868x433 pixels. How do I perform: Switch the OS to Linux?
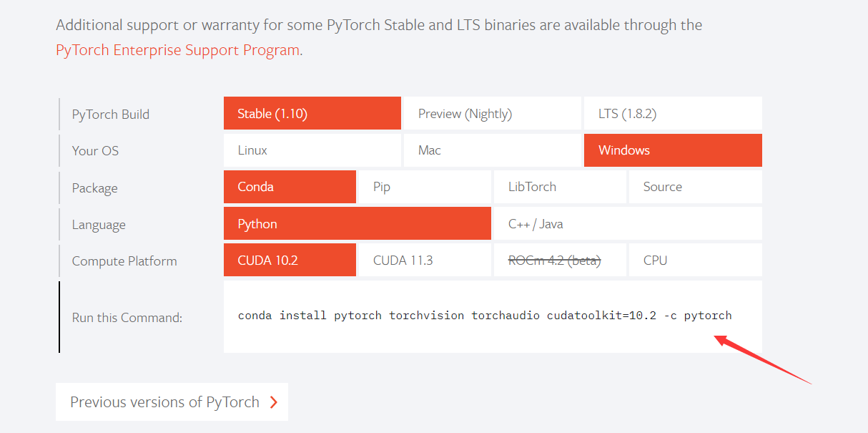312,150
